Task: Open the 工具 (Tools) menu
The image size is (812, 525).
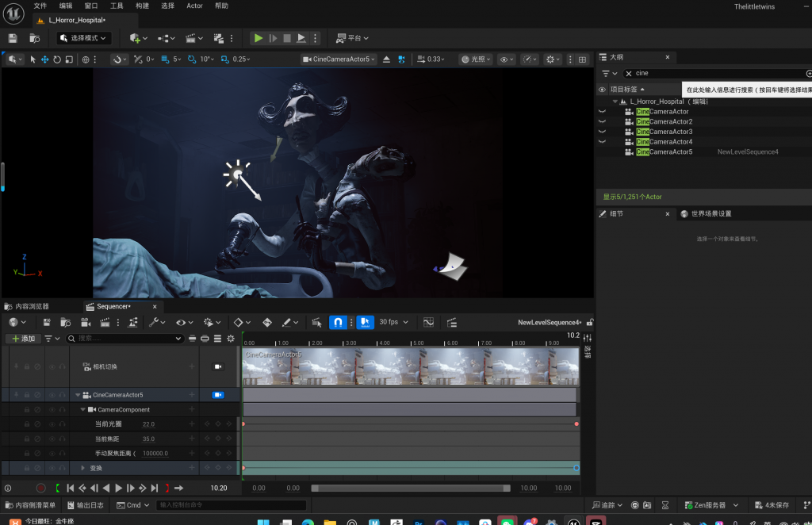Action: [x=117, y=6]
